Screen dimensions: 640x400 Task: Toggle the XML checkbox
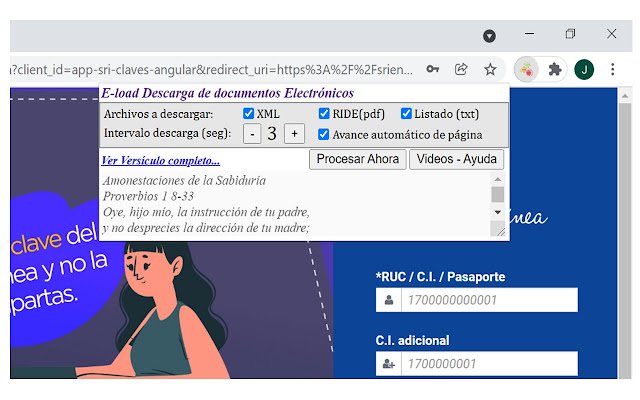[248, 113]
